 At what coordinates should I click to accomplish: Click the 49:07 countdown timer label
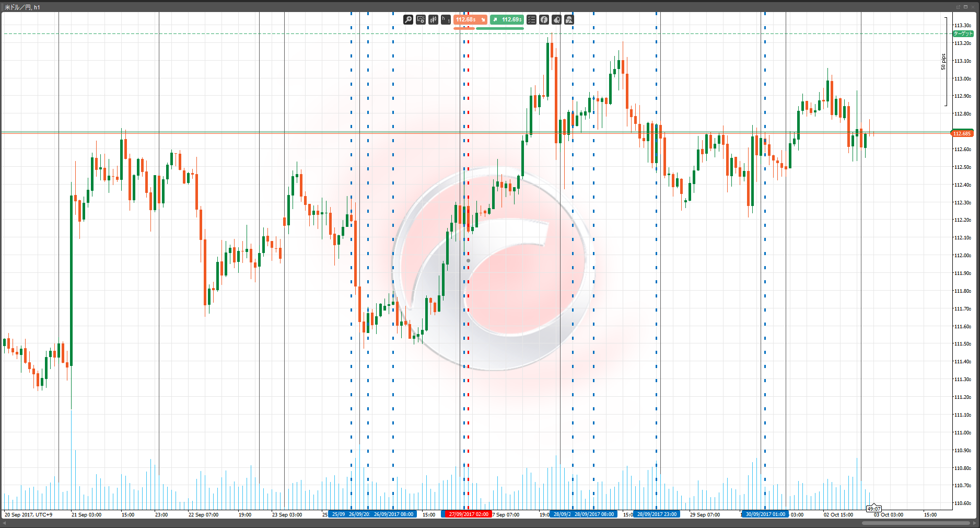point(874,509)
